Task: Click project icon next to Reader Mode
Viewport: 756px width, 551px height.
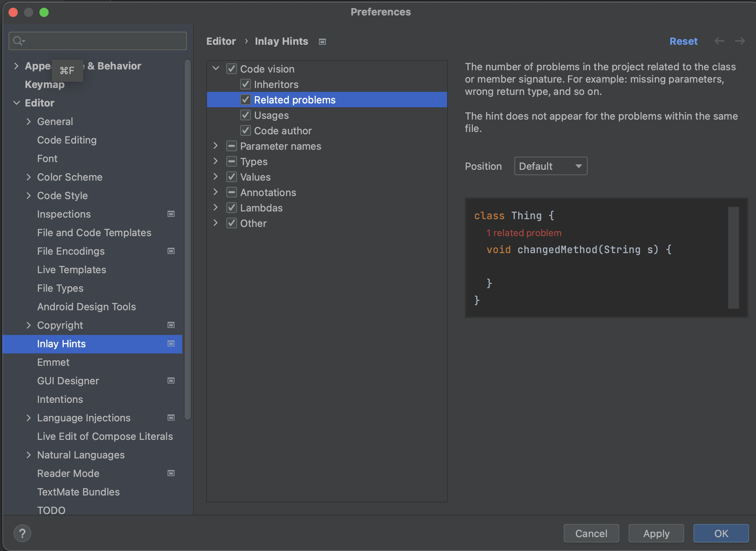Action: coord(171,473)
